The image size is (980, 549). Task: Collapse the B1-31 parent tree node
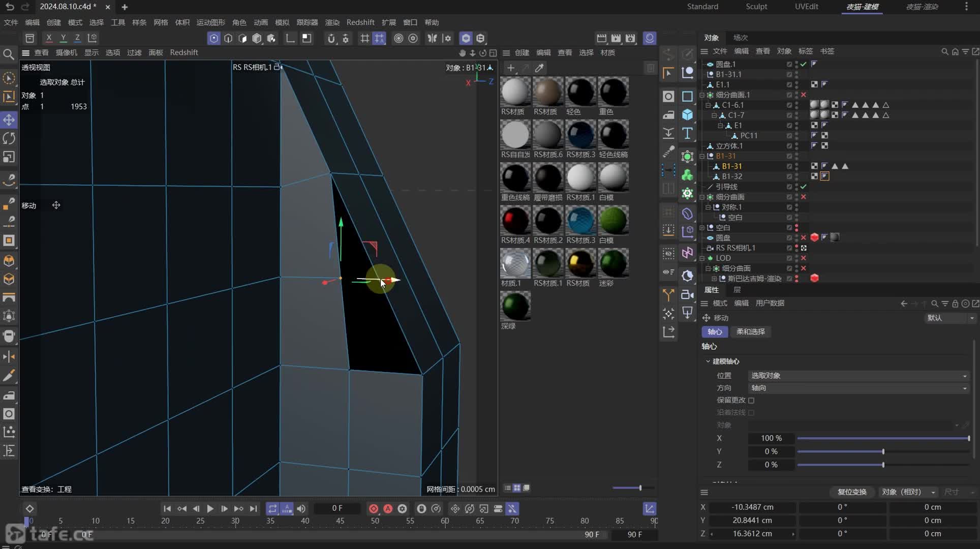702,156
